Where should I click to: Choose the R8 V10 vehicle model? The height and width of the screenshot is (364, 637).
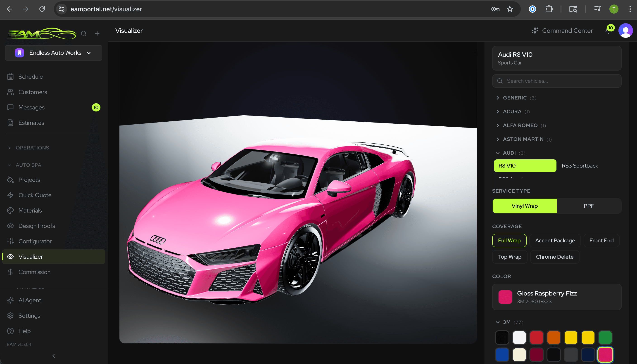pos(525,166)
